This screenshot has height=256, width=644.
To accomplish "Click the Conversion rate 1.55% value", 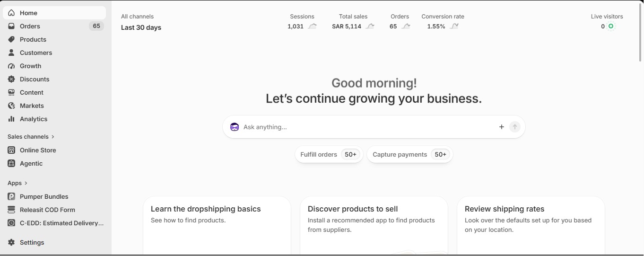I will click(x=436, y=26).
